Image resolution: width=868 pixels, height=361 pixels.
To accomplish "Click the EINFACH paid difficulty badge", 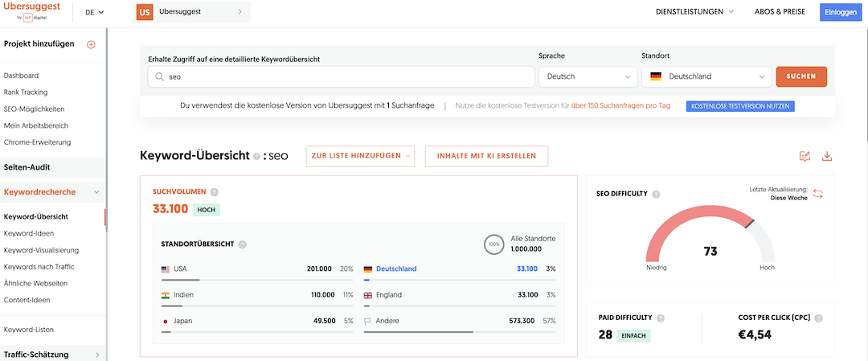I will [x=633, y=335].
